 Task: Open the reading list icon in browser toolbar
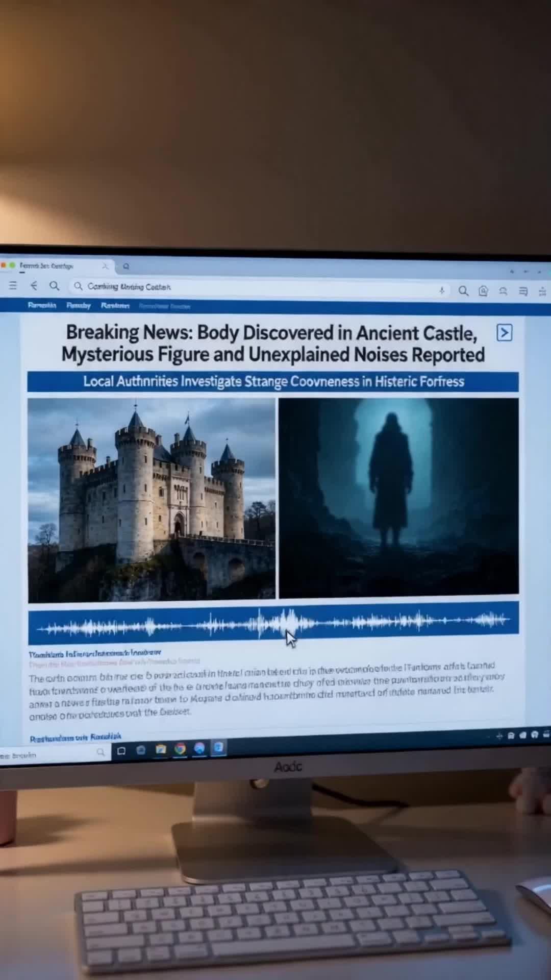pyautogui.click(x=523, y=291)
